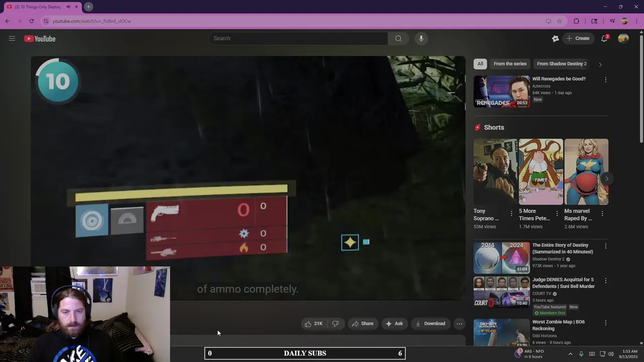The height and width of the screenshot is (362, 644).
Task: Select the All filter chip
Action: click(x=480, y=64)
